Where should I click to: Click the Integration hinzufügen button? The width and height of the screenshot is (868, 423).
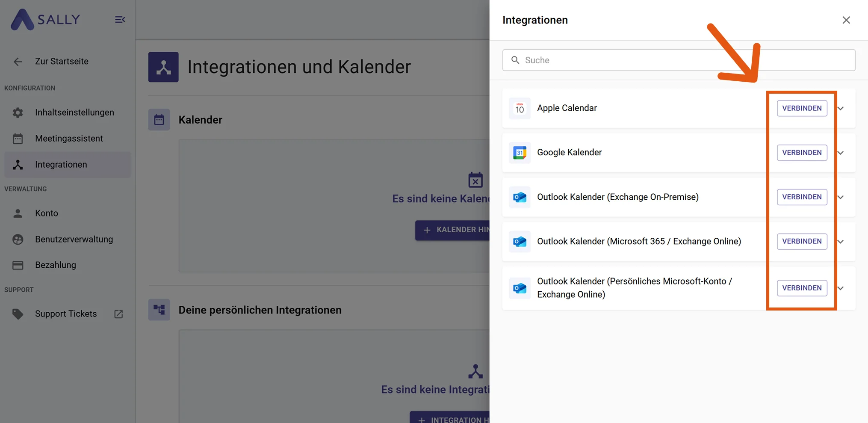[x=450, y=417]
